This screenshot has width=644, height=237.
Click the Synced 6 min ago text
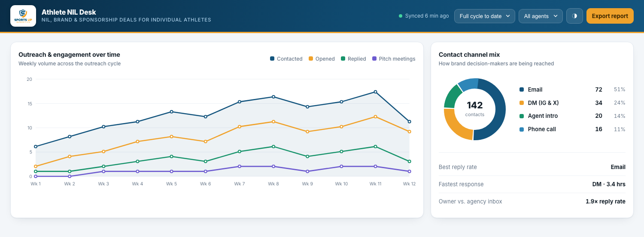[x=427, y=16]
